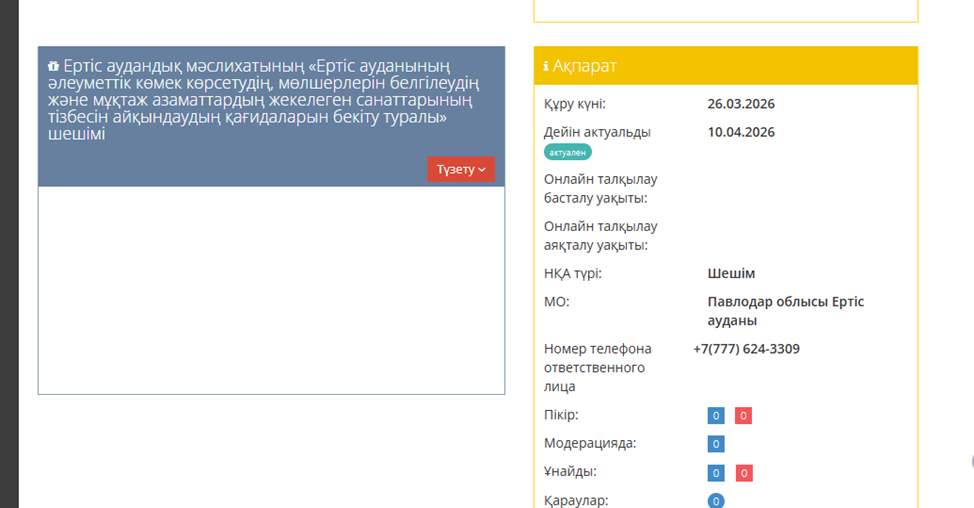
Task: Click the red Ұнайды counter badge
Action: pyautogui.click(x=743, y=473)
